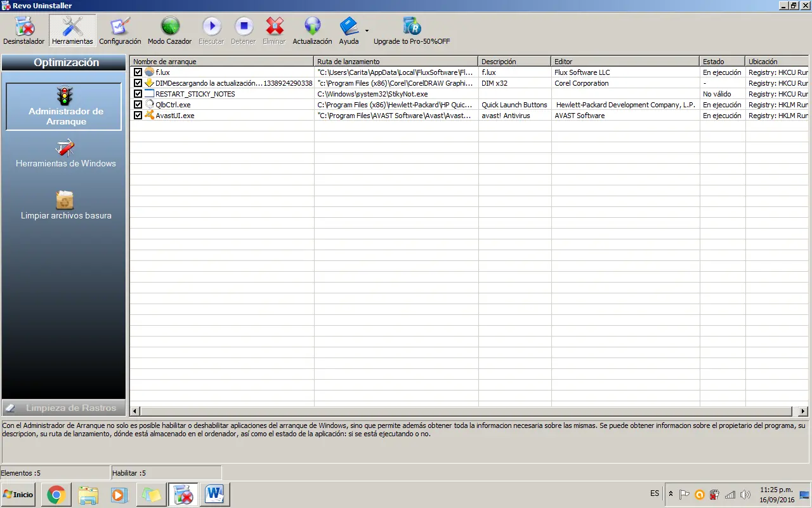Viewport: 812px width, 508px height.
Task: Click the AvastUI.exe orange icon
Action: click(x=149, y=116)
